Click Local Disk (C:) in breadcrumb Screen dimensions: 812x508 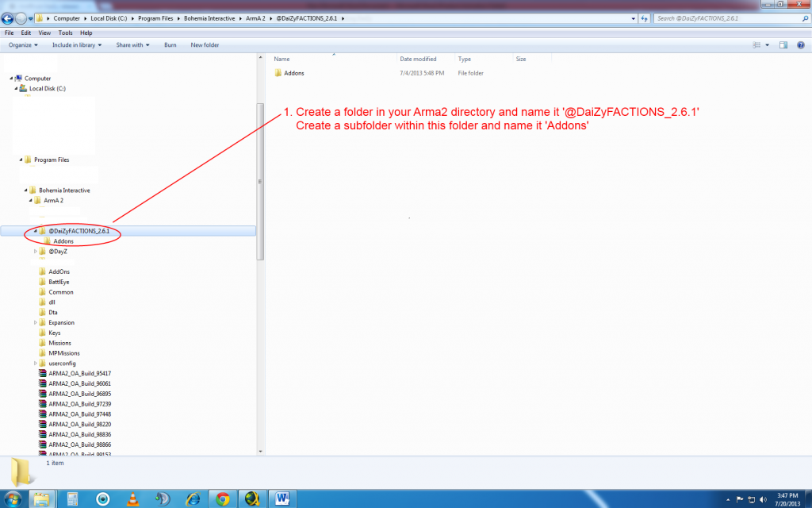click(109, 18)
